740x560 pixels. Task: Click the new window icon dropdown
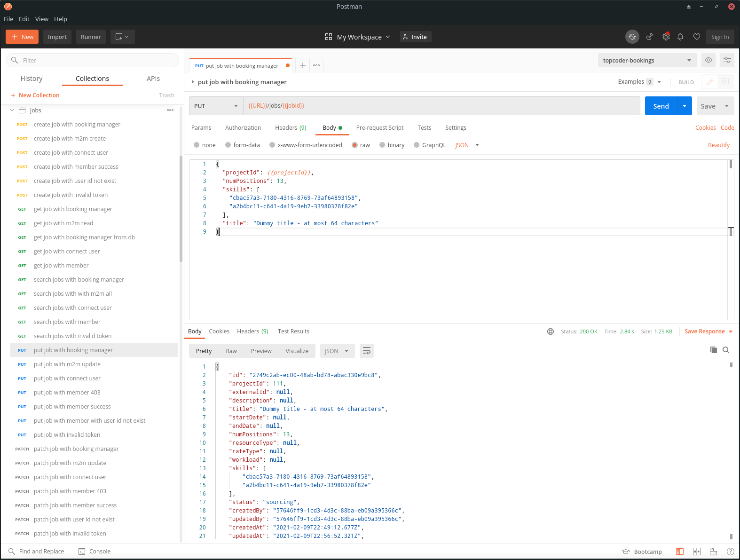click(x=122, y=37)
